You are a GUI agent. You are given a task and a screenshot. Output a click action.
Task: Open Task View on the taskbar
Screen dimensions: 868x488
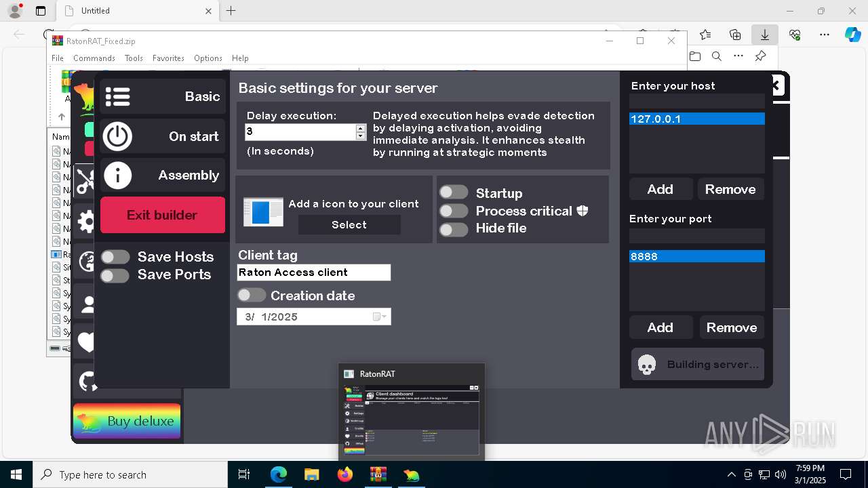point(245,474)
